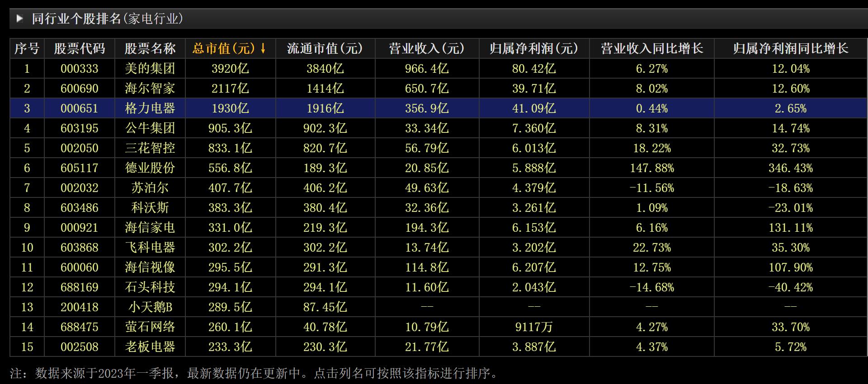
Task: Click stock code 605117
Action: [80, 168]
